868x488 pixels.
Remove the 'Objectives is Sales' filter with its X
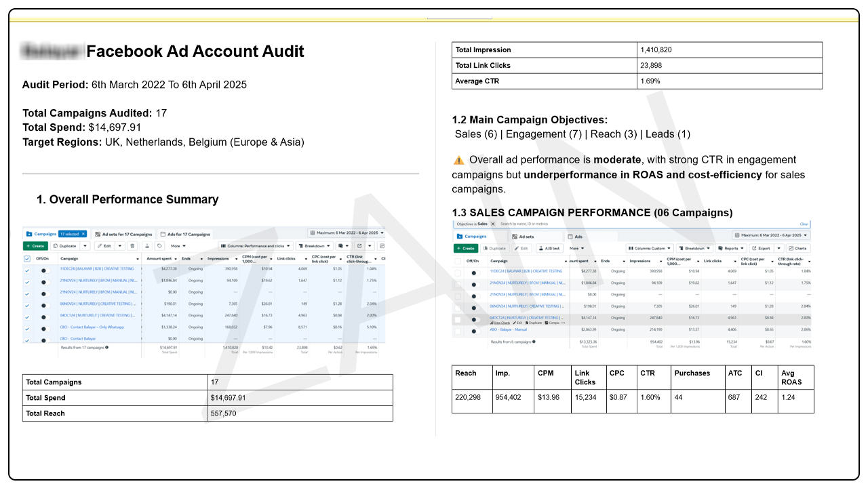tap(493, 224)
